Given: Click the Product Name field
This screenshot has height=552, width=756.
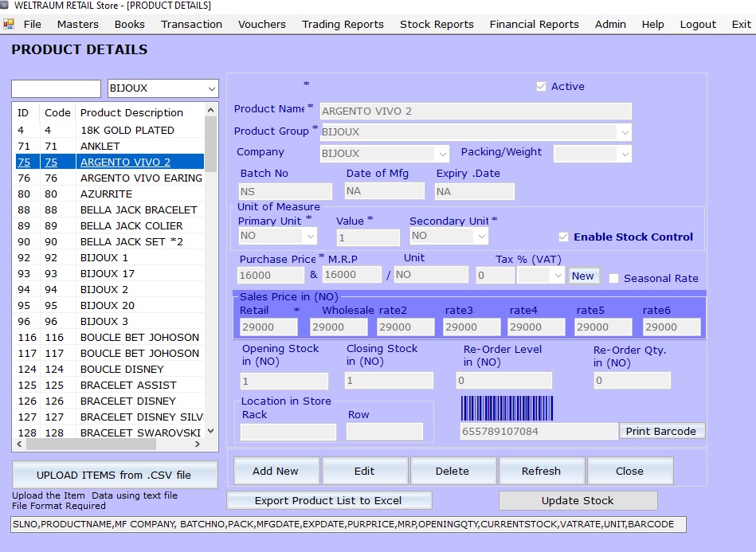Looking at the screenshot, I should pos(476,112).
